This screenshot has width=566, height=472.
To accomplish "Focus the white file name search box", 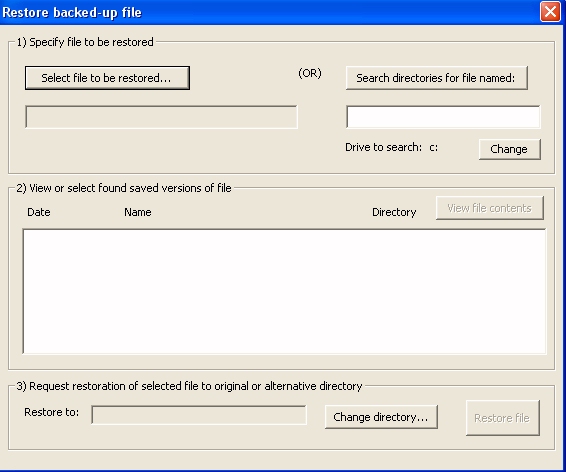I will 443,117.
